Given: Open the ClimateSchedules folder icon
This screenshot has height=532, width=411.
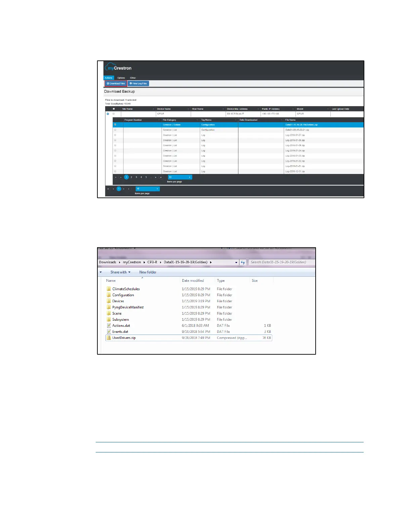Looking at the screenshot, I should (109, 289).
